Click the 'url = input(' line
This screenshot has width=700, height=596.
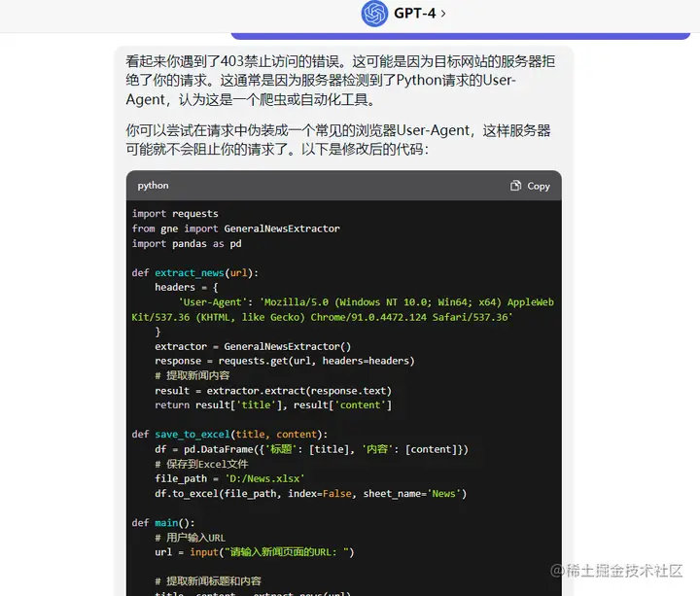254,552
